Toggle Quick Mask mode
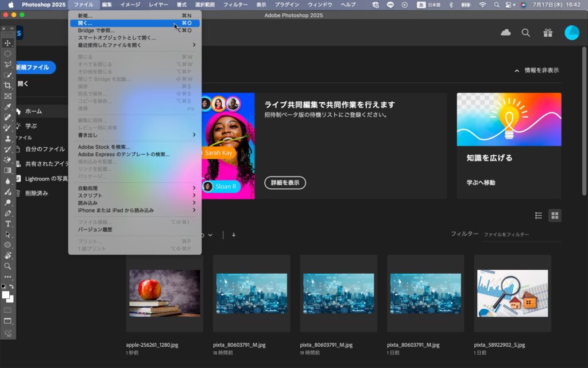This screenshot has height=368, width=588. (7, 310)
